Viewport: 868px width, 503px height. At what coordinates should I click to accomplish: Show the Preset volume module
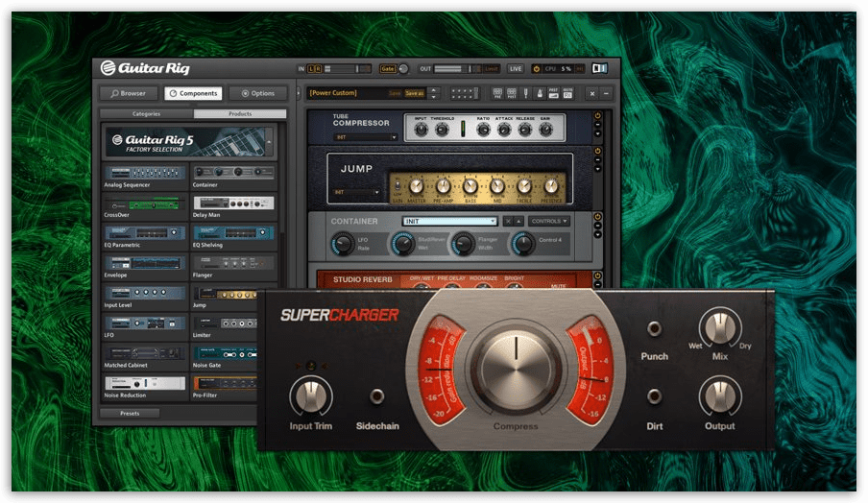553,93
